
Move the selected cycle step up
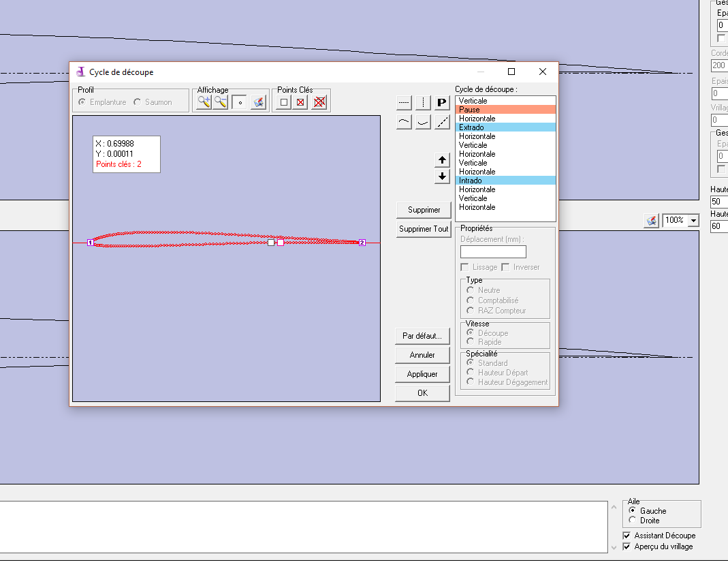(443, 160)
